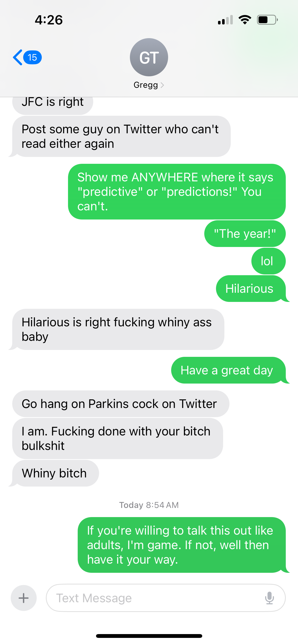Screen dimensions: 298x644
Task: Focus the Text Message input field
Action: click(x=166, y=598)
